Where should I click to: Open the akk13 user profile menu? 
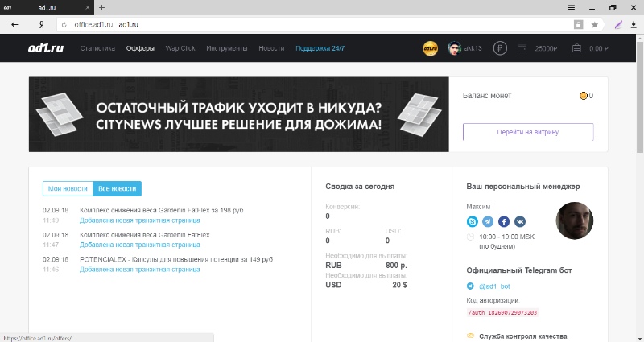tap(466, 48)
